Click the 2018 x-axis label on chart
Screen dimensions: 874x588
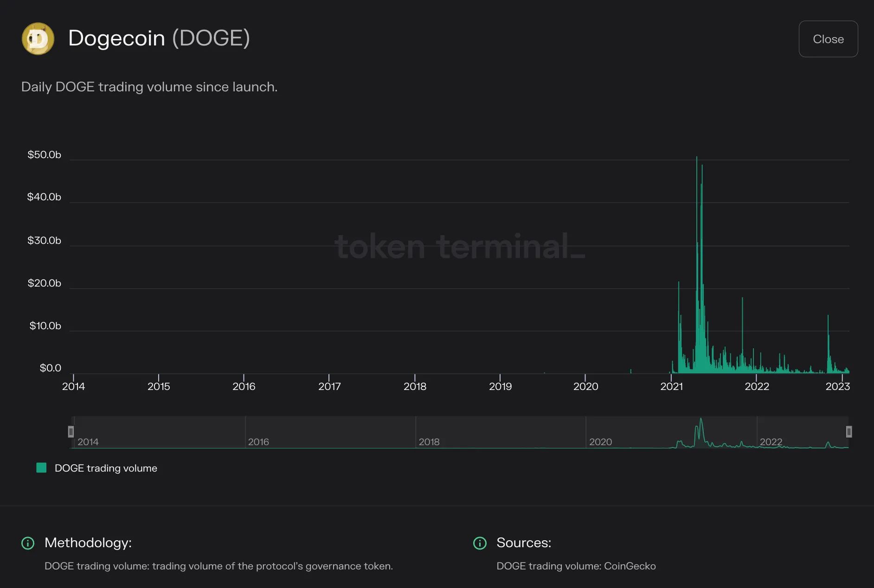tap(415, 386)
